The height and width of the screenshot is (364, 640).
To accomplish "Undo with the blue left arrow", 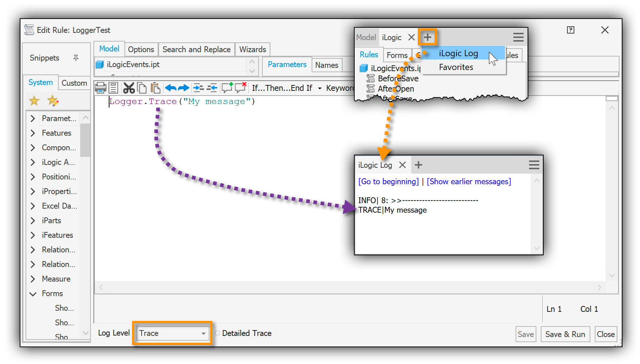I will tap(170, 88).
